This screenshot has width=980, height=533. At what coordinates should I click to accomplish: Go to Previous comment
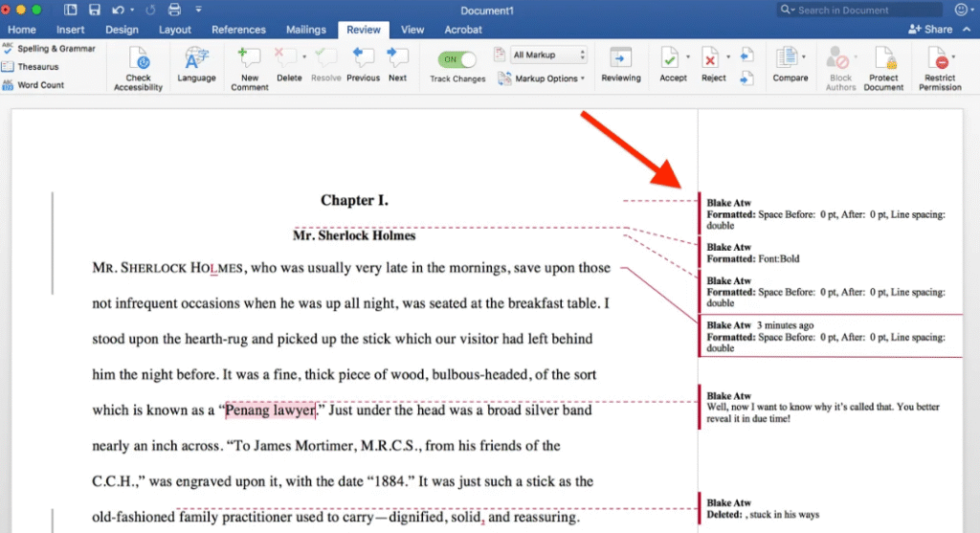tap(363, 57)
